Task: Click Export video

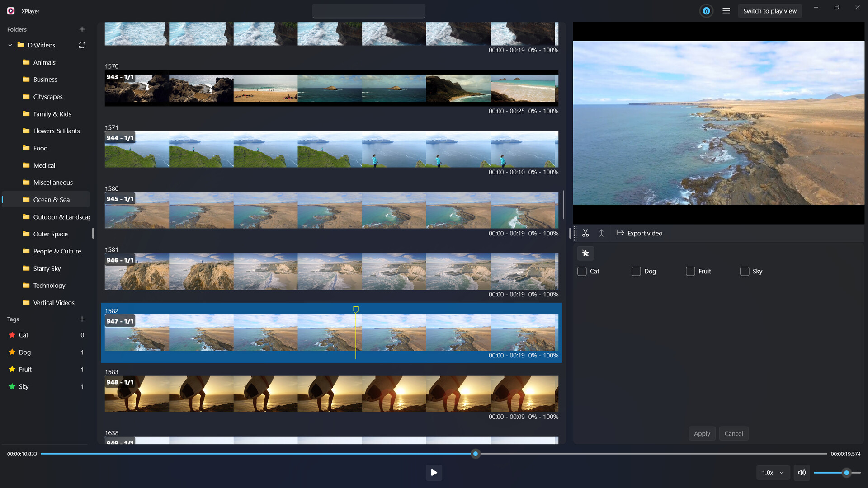Action: pyautogui.click(x=639, y=233)
